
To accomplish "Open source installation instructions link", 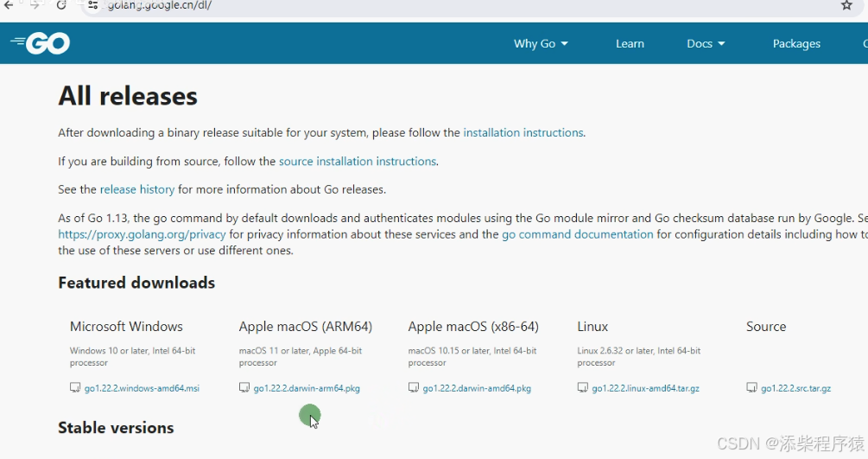I will [x=358, y=162].
